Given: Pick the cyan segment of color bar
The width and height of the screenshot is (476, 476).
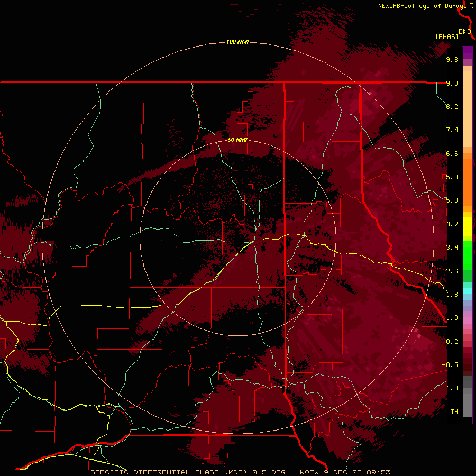Looking at the screenshot, I should 467,291.
